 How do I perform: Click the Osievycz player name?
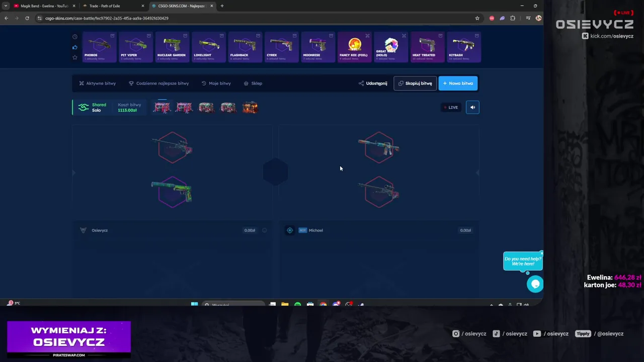[x=100, y=230]
